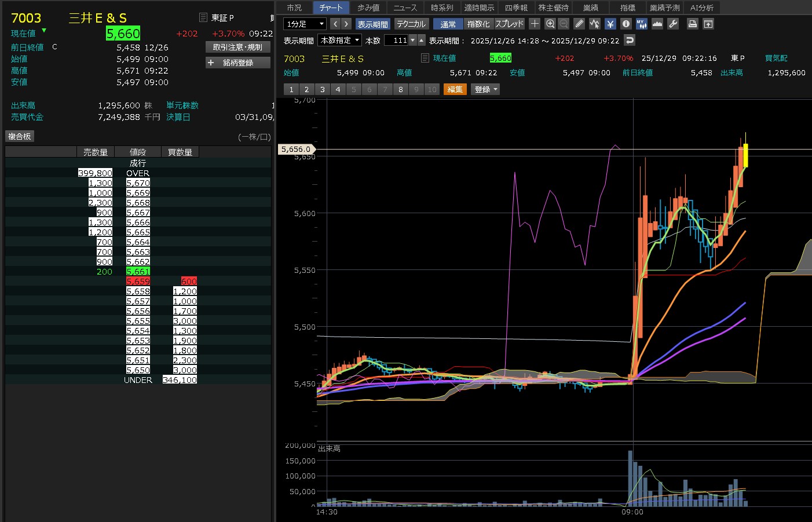Image resolution: width=812 pixels, height=522 pixels.
Task: Select the pencil drawing tool
Action: pos(579,24)
